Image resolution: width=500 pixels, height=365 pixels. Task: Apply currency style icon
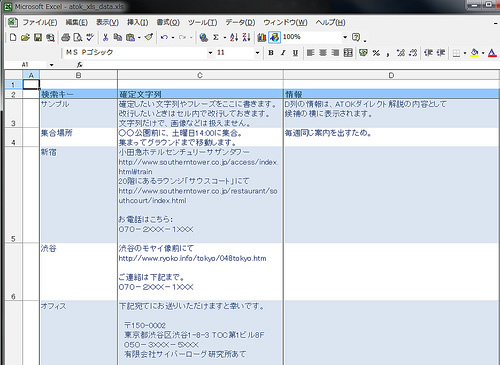point(364,53)
